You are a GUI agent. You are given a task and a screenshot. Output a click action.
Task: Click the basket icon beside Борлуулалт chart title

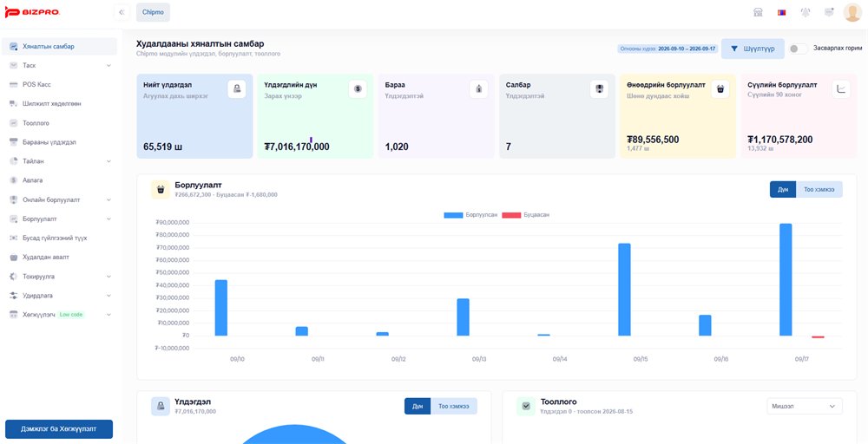pos(161,190)
